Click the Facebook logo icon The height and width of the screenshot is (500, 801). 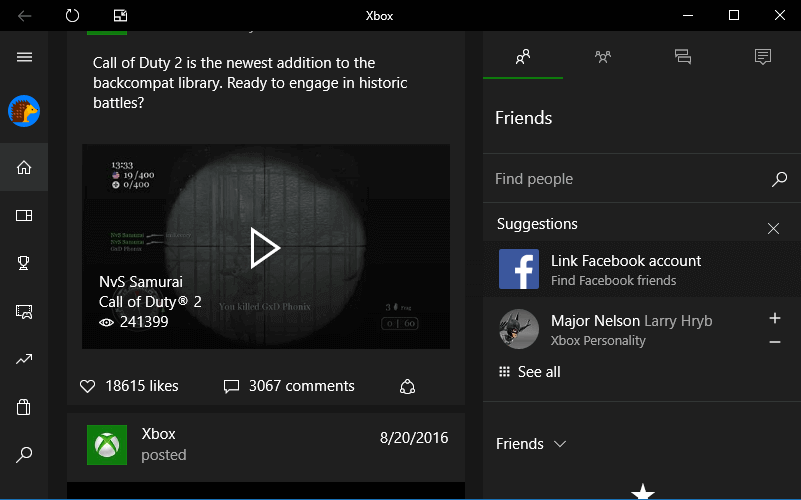point(519,269)
